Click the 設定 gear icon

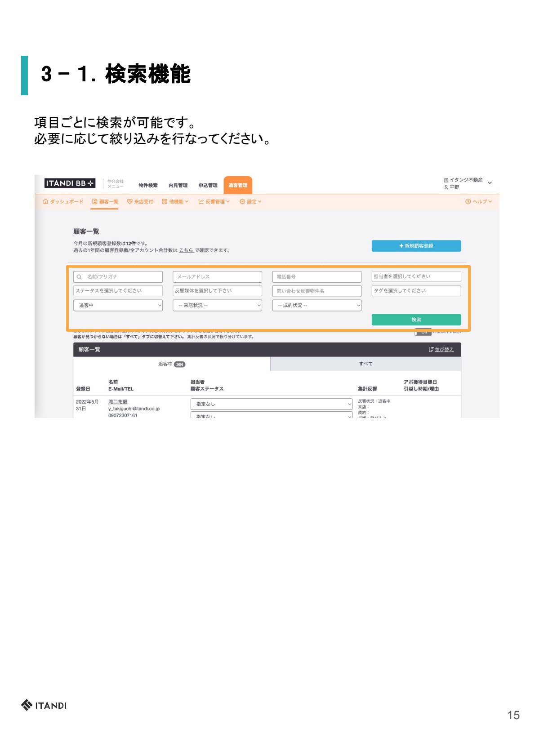tap(242, 201)
